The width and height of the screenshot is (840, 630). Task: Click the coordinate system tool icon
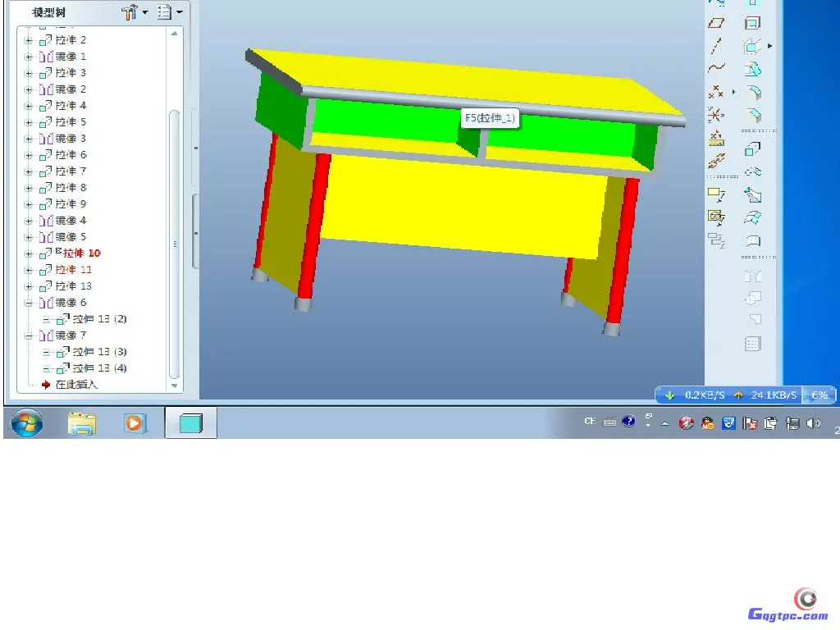(716, 115)
